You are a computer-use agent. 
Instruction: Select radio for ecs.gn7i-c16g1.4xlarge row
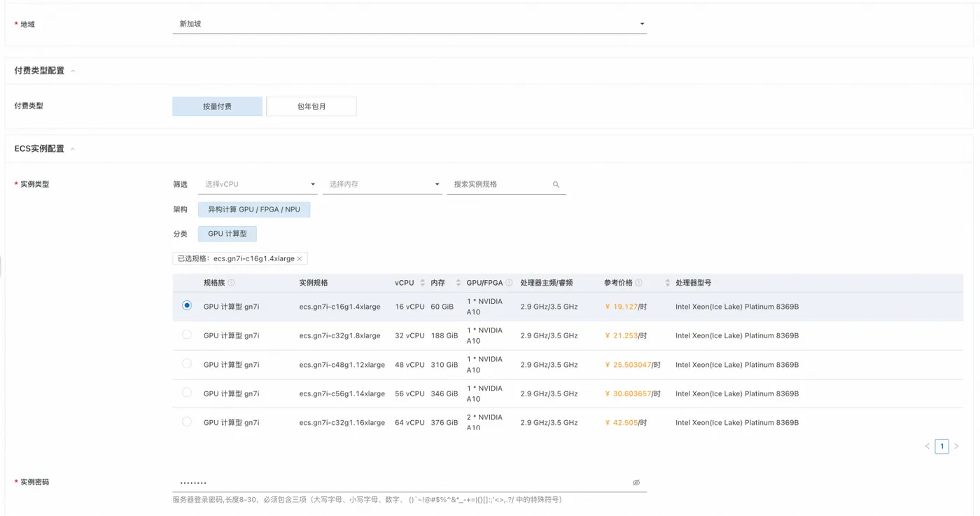(x=187, y=306)
